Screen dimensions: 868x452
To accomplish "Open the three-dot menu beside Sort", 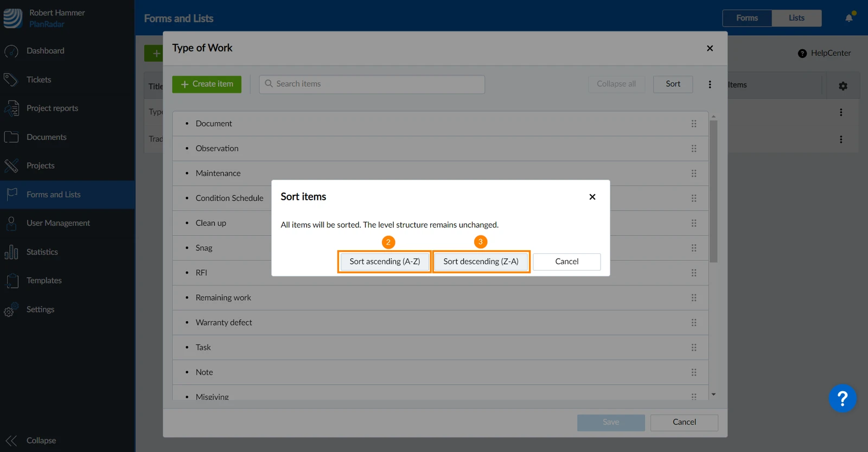I will (710, 84).
